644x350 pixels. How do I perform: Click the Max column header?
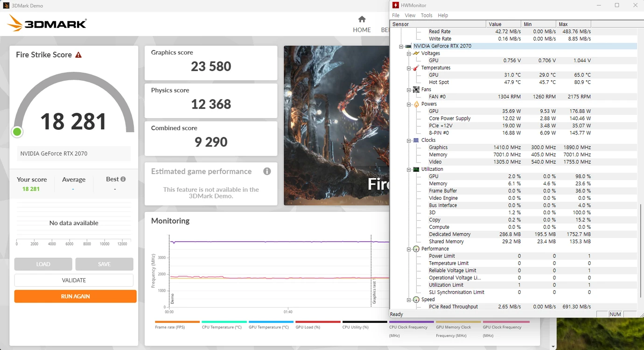[574, 24]
